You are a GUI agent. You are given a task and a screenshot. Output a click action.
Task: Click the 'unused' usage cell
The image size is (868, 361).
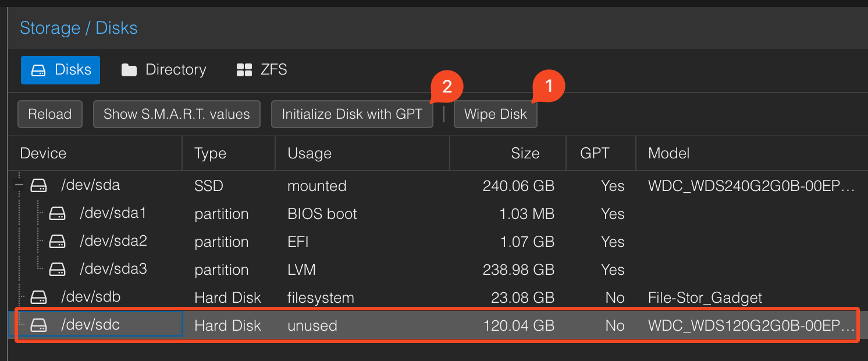coord(312,326)
